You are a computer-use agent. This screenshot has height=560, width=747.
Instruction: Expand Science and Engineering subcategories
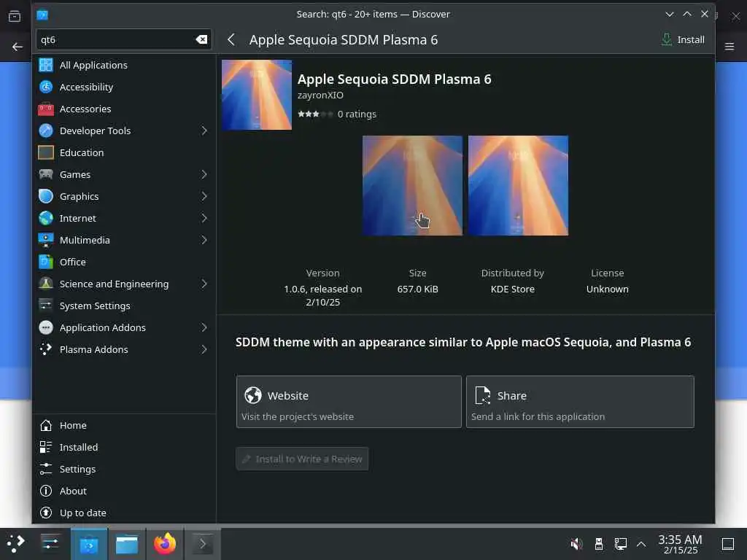click(x=204, y=284)
